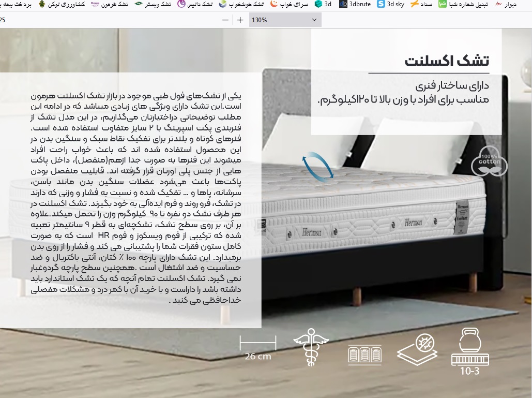Open the دیوار bookmark
Screen dimensions: 532x398
click(506, 4)
